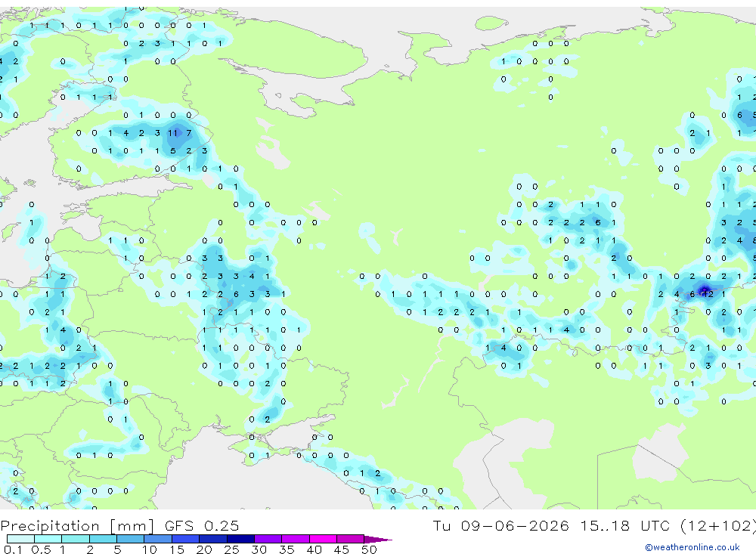This screenshot has width=756, height=554.
Task: Pick the 25–30 mm legend color swatch
Action: [x=240, y=539]
